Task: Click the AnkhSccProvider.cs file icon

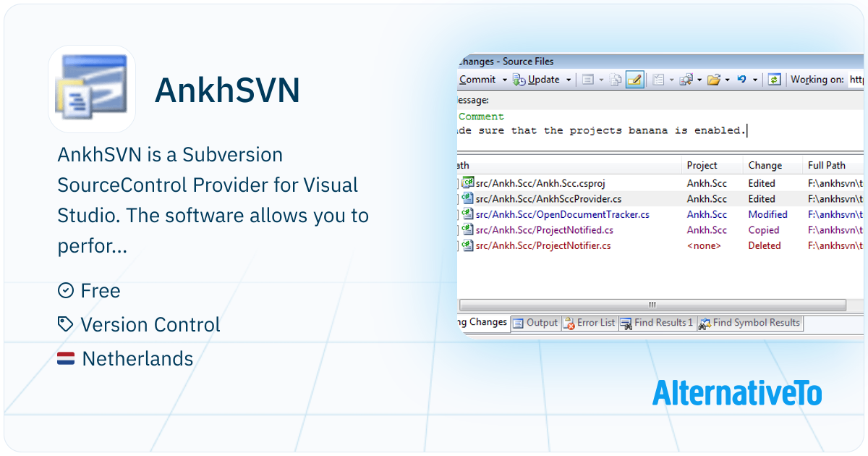Action: (x=468, y=198)
